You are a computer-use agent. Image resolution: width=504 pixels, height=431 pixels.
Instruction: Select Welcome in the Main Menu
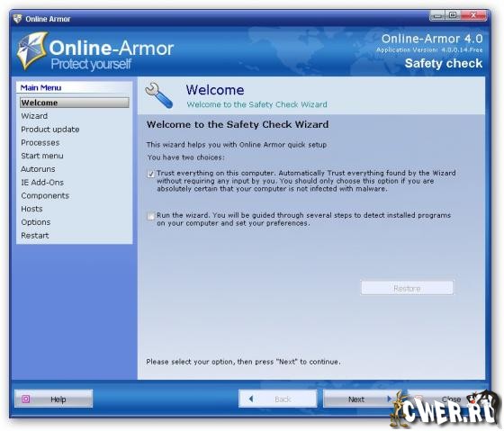click(x=74, y=103)
